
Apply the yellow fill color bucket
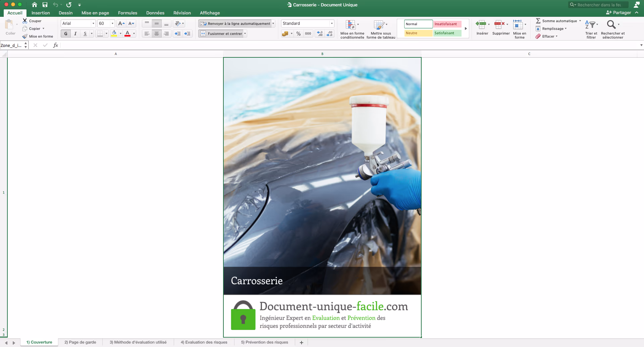[x=114, y=34]
